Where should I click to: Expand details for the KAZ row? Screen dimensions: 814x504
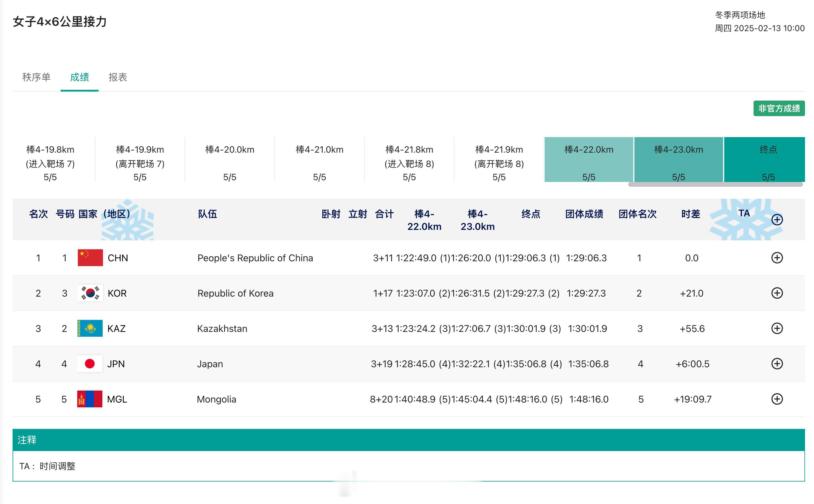point(777,328)
